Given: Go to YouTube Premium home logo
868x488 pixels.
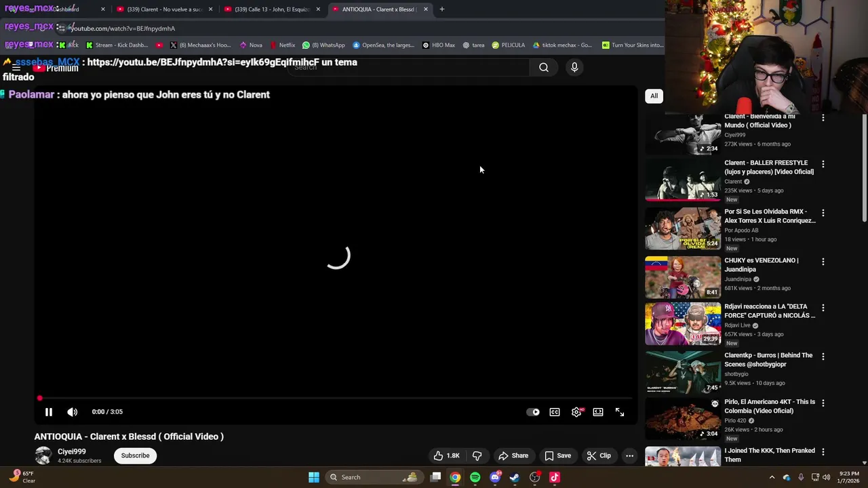Looking at the screenshot, I should pyautogui.click(x=56, y=68).
